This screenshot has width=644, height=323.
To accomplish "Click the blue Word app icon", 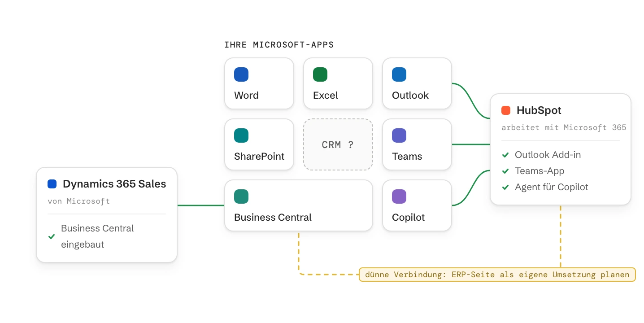I will click(241, 74).
